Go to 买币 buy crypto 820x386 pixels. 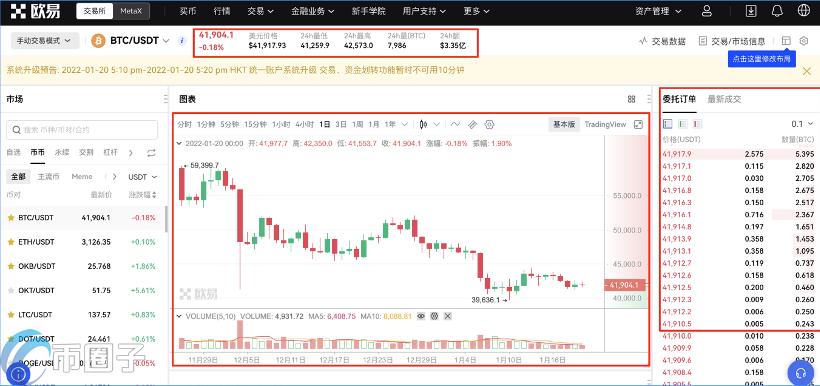(188, 11)
